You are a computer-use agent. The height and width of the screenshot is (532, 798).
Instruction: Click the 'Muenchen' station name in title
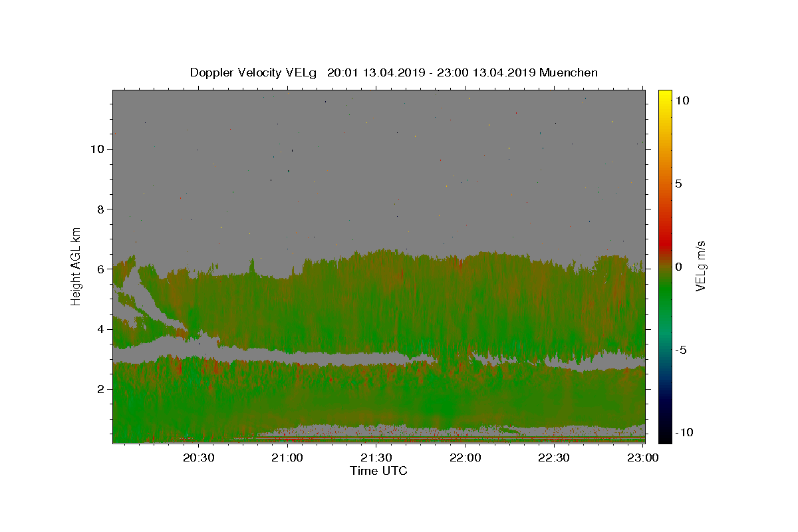(x=569, y=72)
